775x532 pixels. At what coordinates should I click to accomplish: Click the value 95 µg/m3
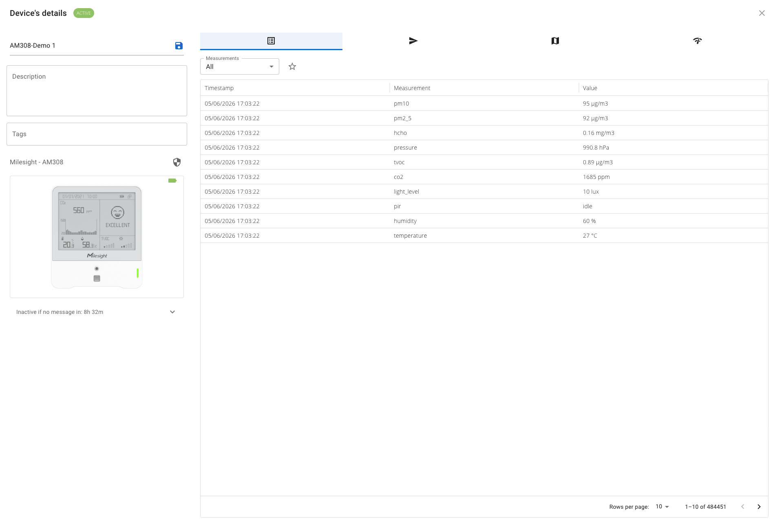[x=595, y=104]
